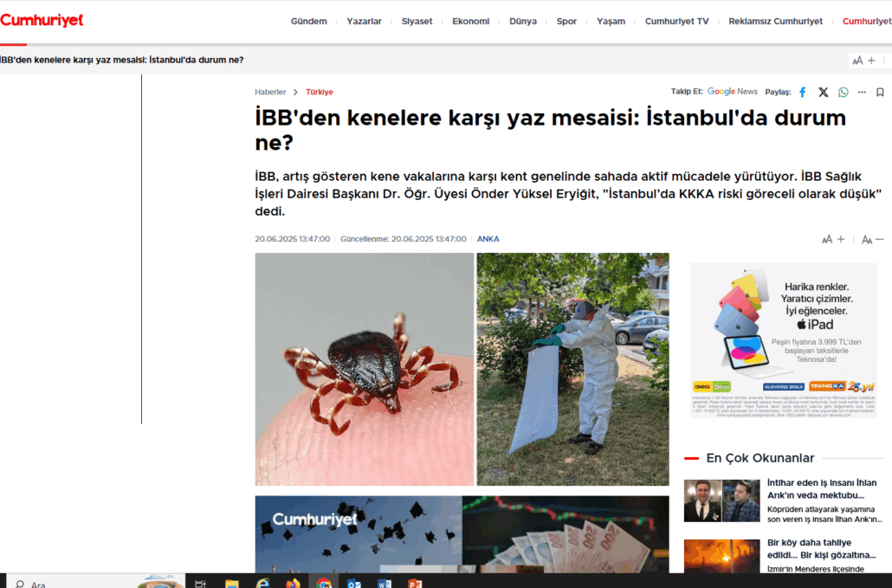Image resolution: width=892 pixels, height=588 pixels.
Task: Increase article text size below the summary
Action: [833, 239]
